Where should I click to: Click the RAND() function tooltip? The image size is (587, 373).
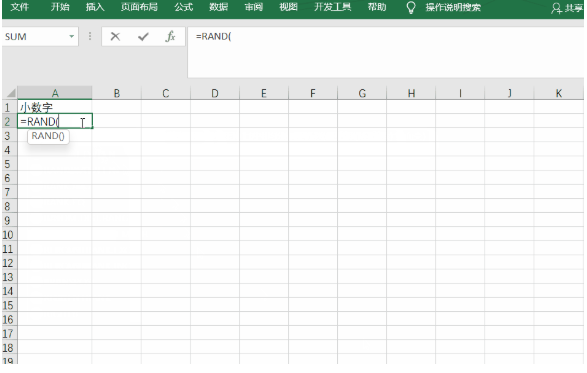click(48, 136)
